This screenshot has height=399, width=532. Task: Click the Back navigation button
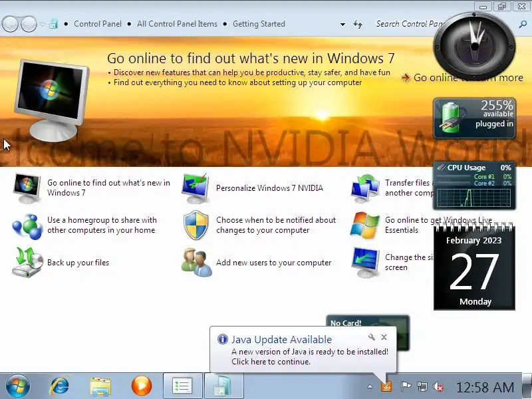10,24
